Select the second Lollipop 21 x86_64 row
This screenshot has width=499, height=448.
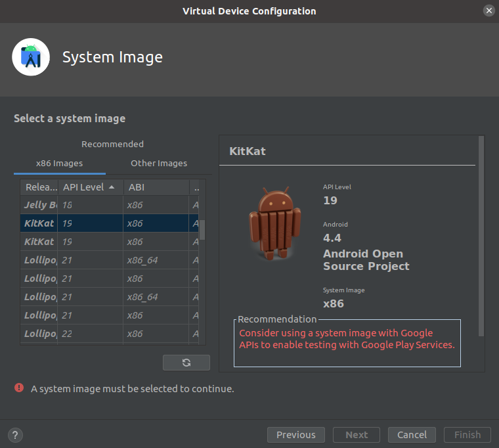coord(110,297)
